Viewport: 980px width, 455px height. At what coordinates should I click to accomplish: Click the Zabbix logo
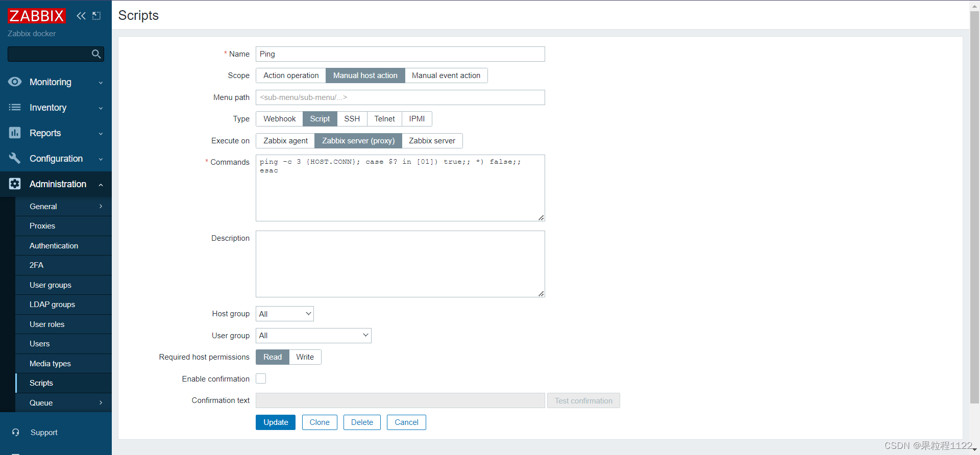37,16
